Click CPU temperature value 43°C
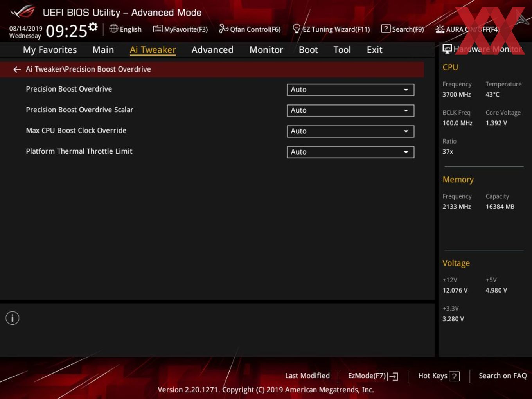This screenshot has height=399, width=532. (x=492, y=94)
